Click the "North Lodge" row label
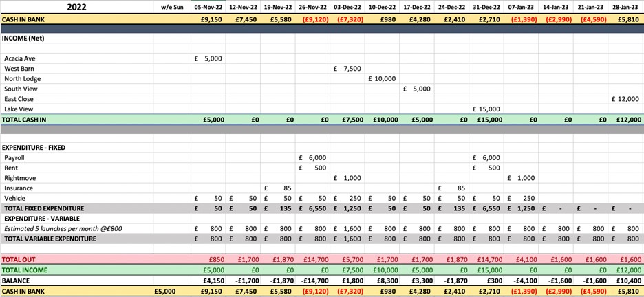This screenshot has width=644, height=297. tap(22, 79)
